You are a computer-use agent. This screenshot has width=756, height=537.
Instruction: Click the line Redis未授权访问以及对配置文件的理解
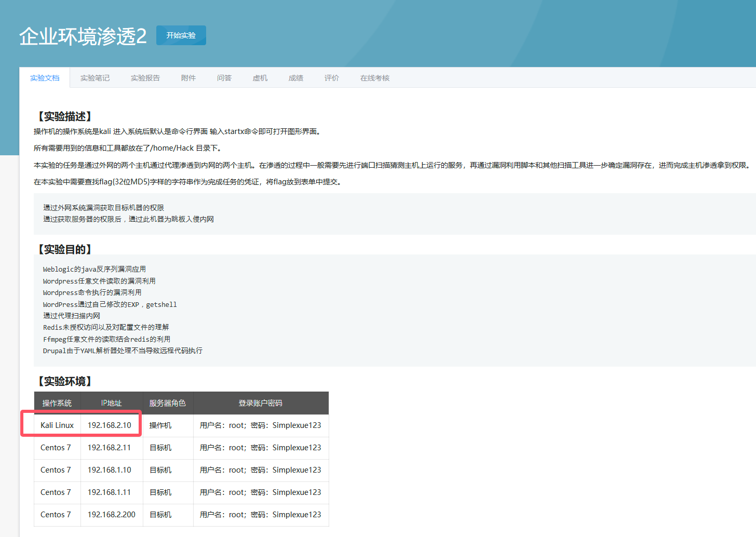click(106, 327)
